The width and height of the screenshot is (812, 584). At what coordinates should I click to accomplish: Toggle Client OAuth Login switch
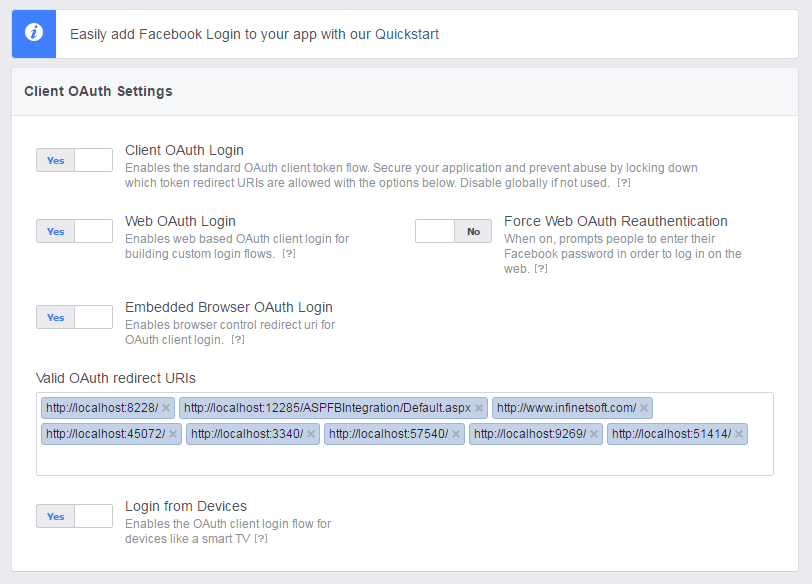(x=75, y=160)
